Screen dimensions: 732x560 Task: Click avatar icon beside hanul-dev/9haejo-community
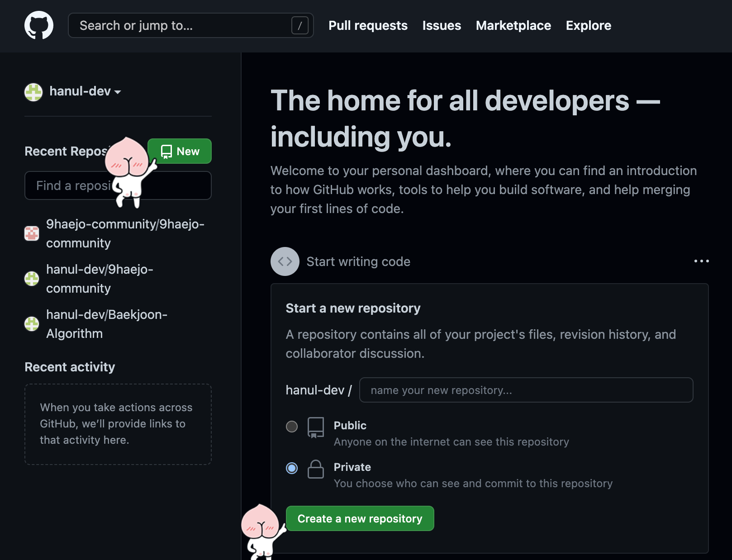[32, 279]
